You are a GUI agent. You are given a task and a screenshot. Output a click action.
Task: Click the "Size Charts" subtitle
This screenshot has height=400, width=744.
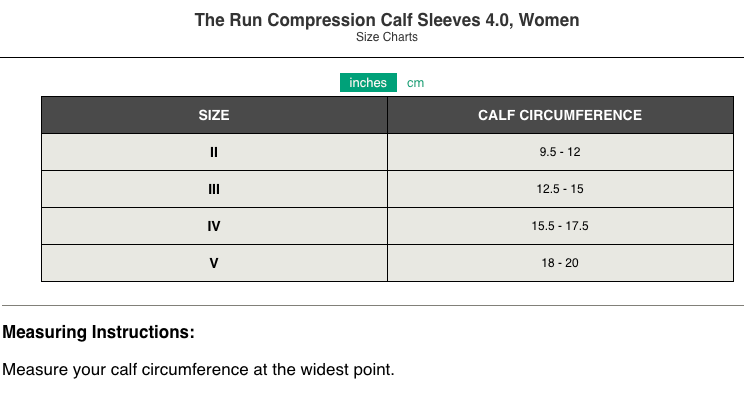(x=386, y=38)
